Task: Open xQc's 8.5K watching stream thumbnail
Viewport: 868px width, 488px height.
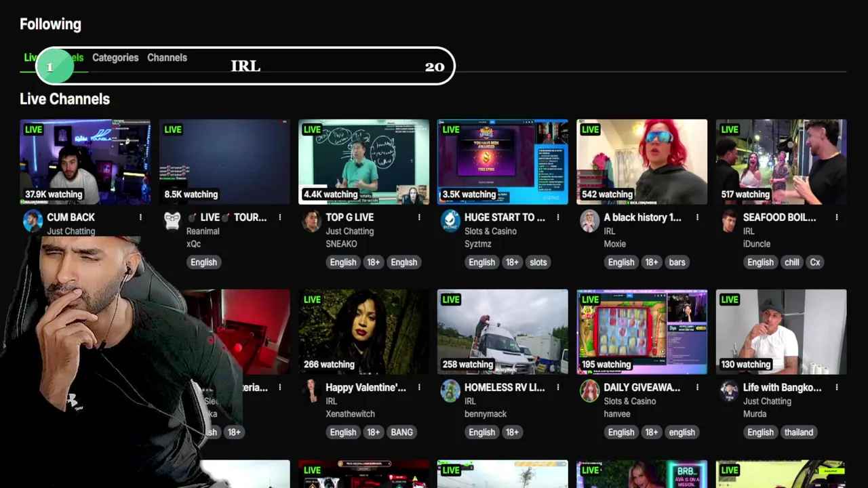Action: click(224, 161)
